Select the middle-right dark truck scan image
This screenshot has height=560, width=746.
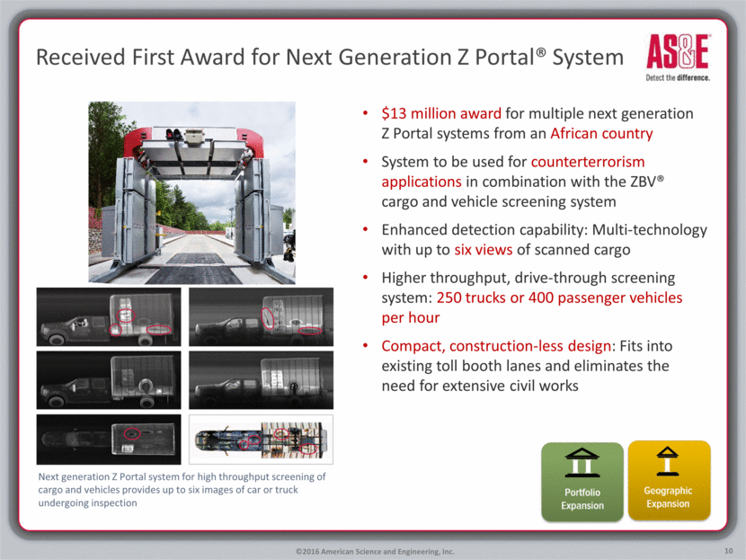pyautogui.click(x=261, y=378)
